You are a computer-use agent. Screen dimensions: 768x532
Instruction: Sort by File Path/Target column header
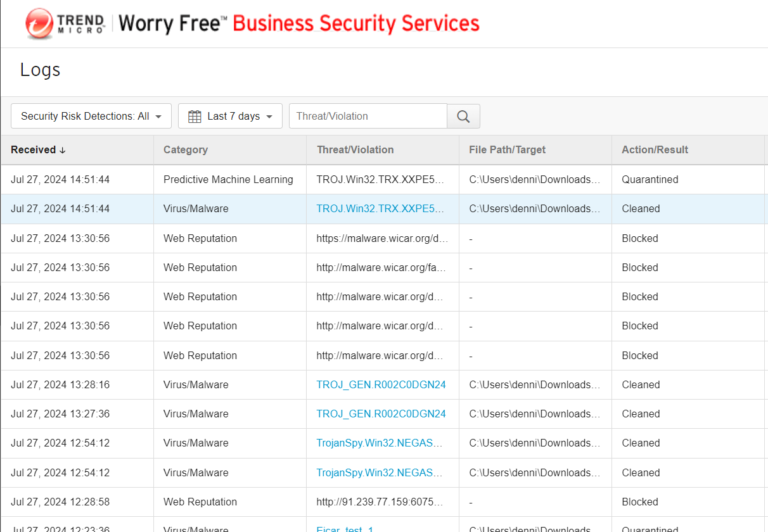point(507,150)
